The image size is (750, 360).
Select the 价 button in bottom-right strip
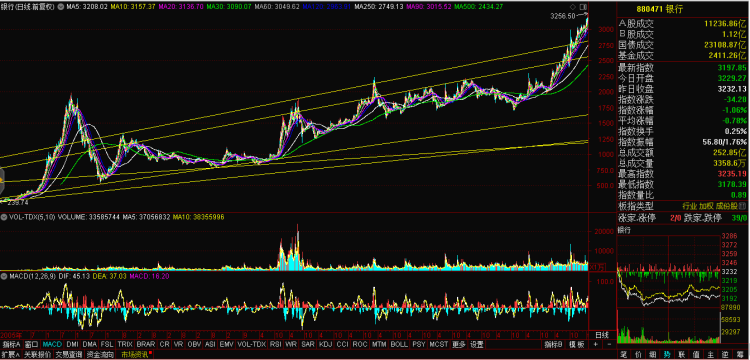[x=638, y=354]
